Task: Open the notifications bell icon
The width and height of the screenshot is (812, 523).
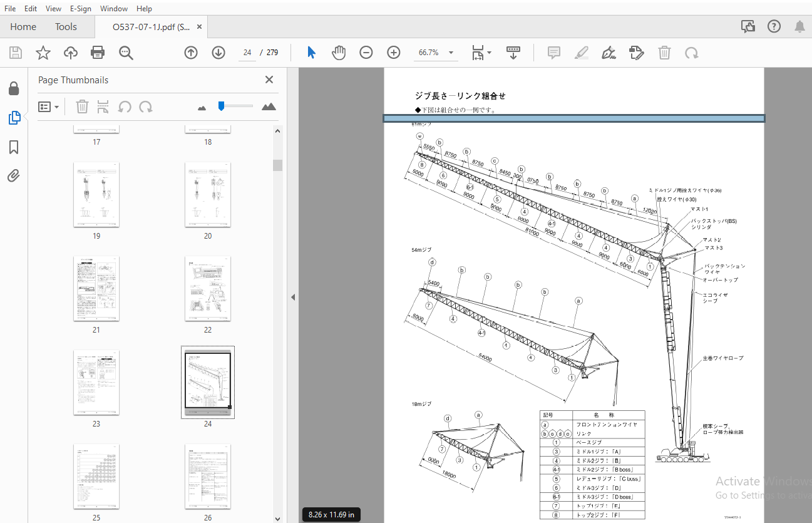Action: pos(799,26)
